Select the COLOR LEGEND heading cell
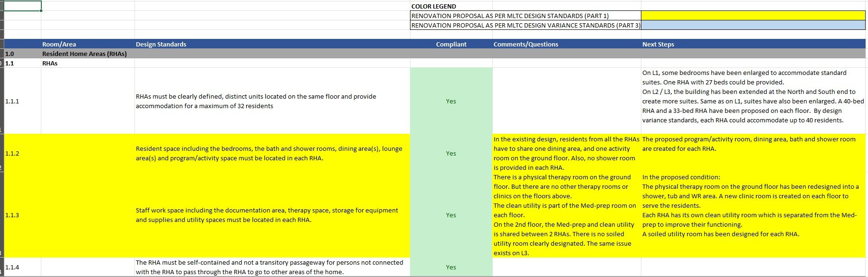The height and width of the screenshot is (277, 868). (451, 6)
